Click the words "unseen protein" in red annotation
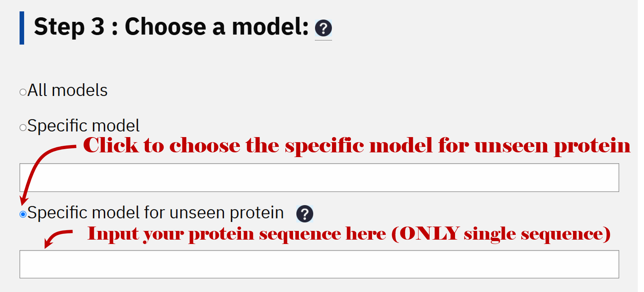The height and width of the screenshot is (292, 644). pos(552,146)
